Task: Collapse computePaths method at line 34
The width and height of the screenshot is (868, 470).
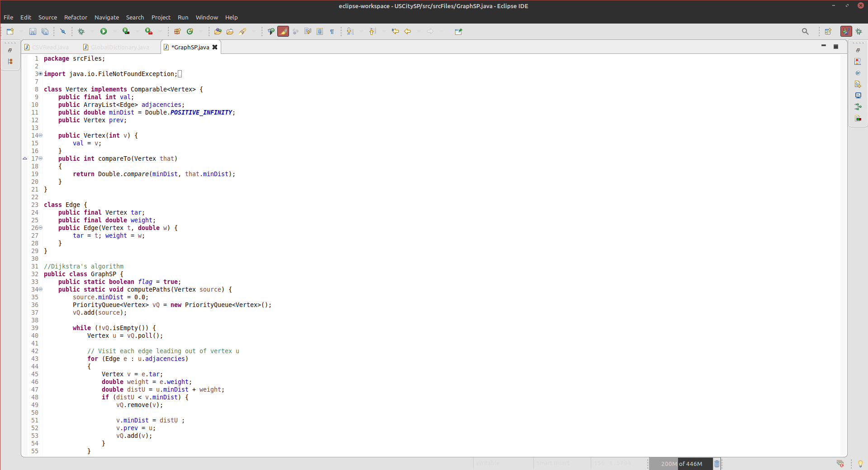Action: tap(40, 289)
